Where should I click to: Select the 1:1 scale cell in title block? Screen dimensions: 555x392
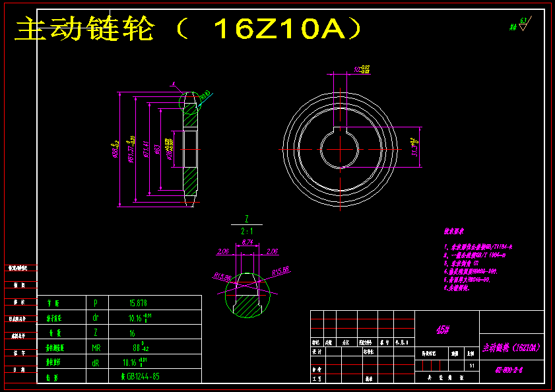(x=471, y=366)
